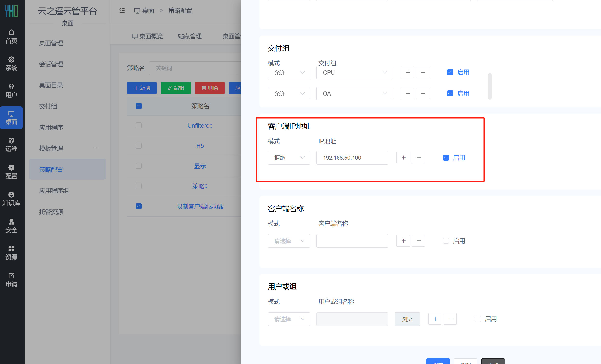Click the green 编辑 button
The width and height of the screenshot is (601, 364).
(176, 88)
